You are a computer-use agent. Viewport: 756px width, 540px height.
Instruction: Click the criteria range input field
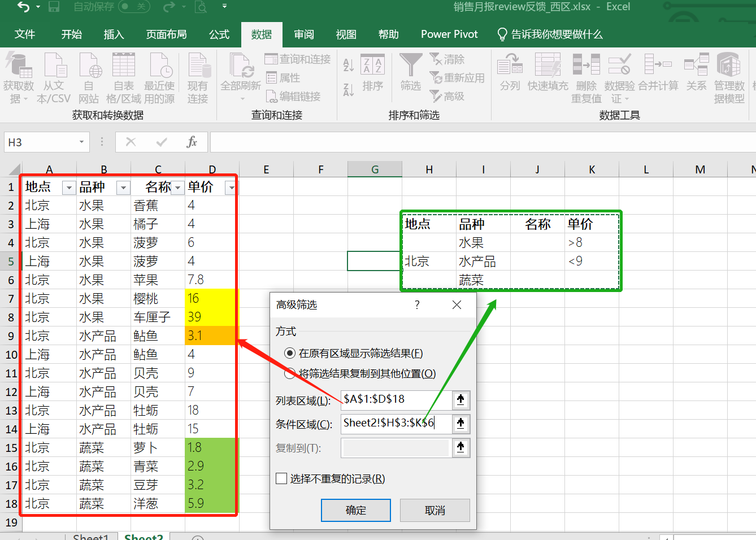coord(396,423)
